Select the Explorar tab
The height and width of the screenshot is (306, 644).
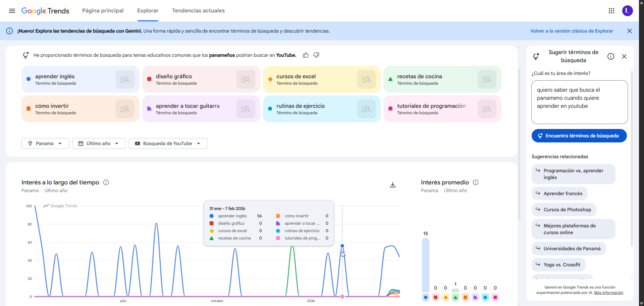click(148, 11)
